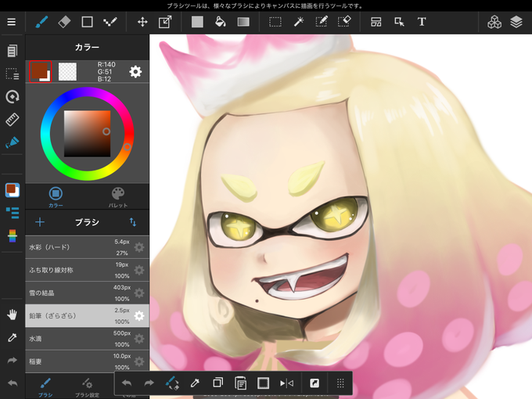
Task: Select the eyedropper in left sidebar
Action: (x=13, y=338)
